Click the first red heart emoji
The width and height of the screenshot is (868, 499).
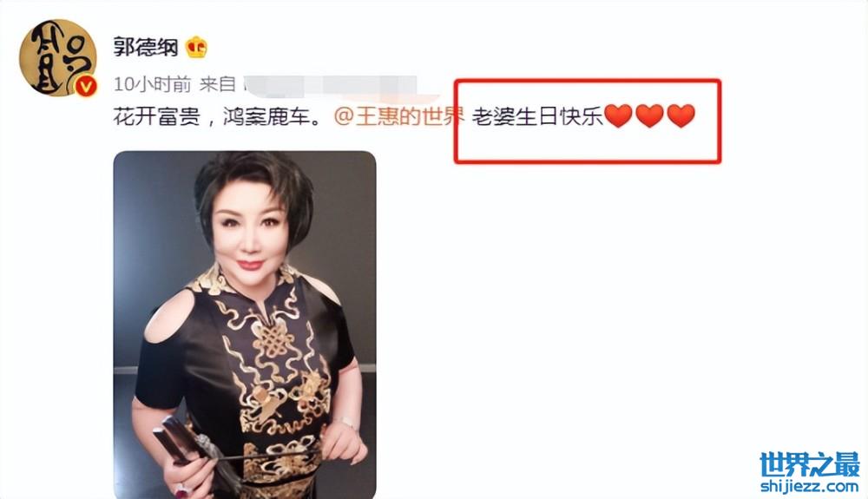point(618,116)
